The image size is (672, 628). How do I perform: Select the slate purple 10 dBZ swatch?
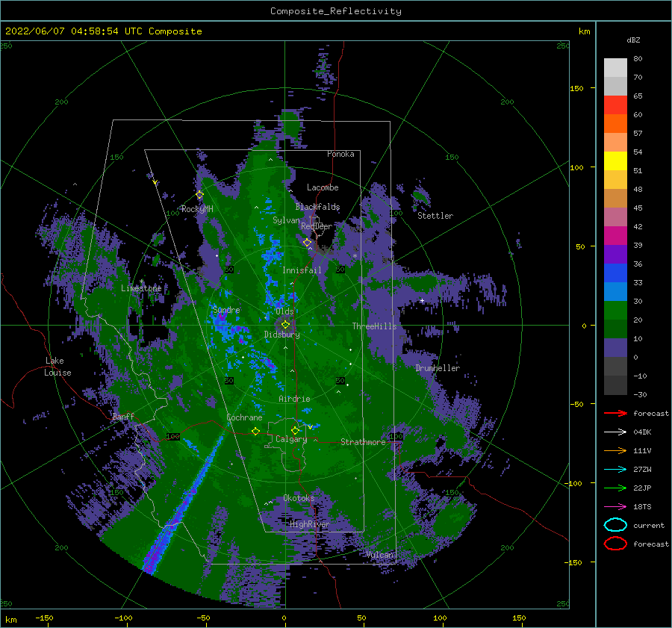[x=615, y=348]
